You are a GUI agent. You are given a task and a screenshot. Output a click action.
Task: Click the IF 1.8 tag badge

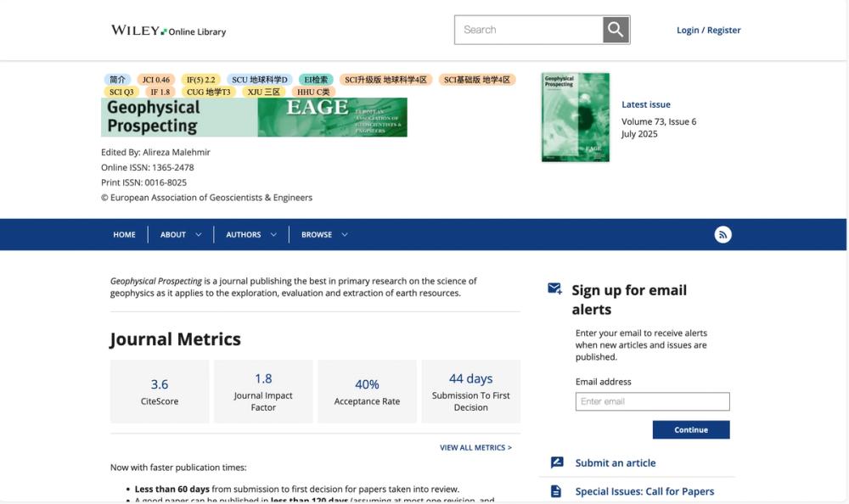160,92
